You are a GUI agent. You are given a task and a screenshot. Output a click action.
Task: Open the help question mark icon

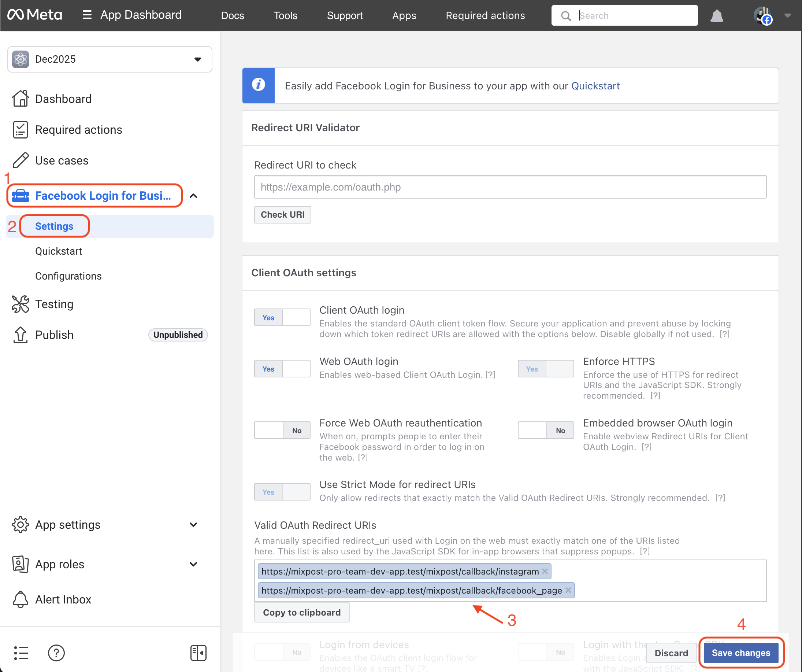tap(56, 653)
